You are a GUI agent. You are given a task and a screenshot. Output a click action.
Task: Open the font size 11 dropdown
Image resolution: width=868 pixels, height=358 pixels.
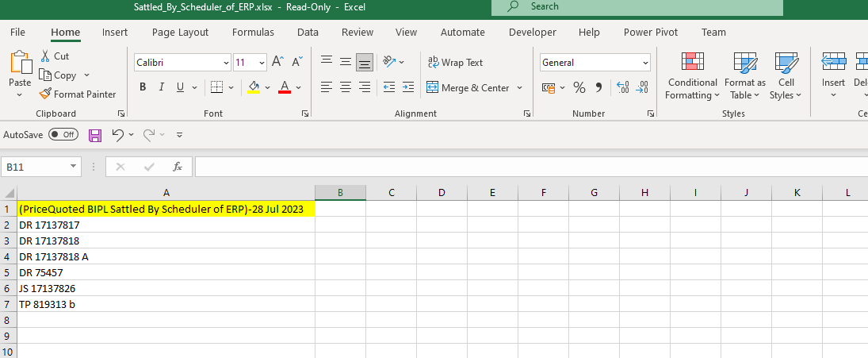tap(262, 63)
